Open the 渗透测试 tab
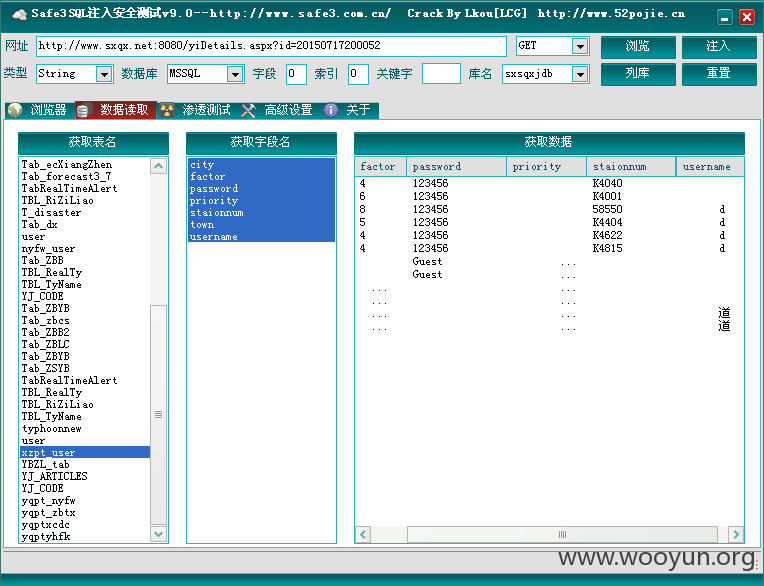The height and width of the screenshot is (586, 764). click(197, 110)
